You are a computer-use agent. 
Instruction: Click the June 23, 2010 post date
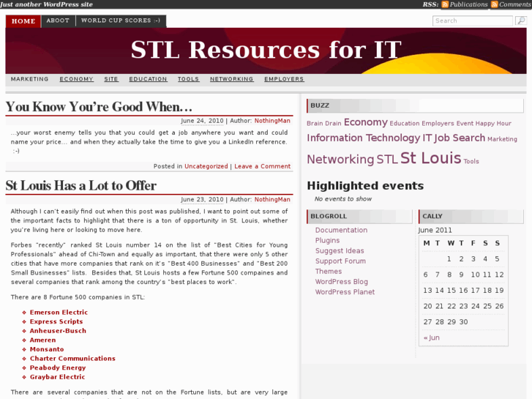202,199
